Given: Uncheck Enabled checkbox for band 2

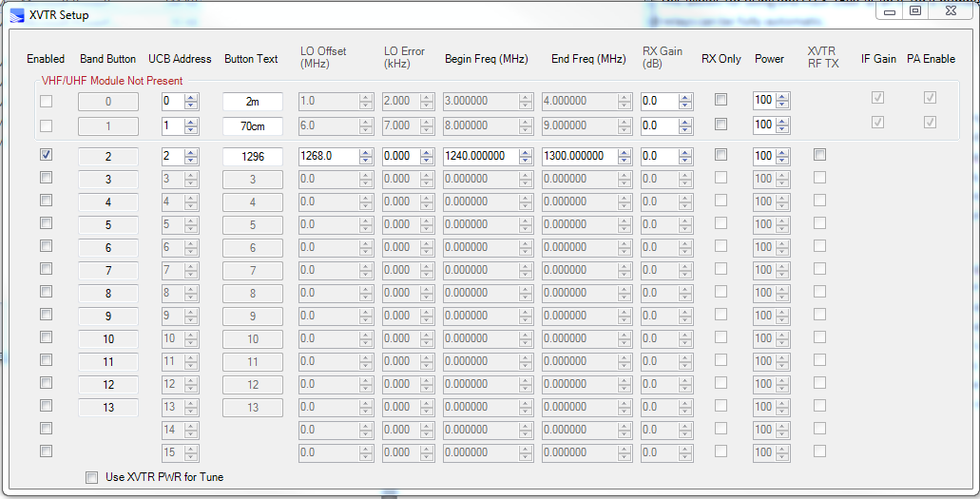Looking at the screenshot, I should pos(46,154).
